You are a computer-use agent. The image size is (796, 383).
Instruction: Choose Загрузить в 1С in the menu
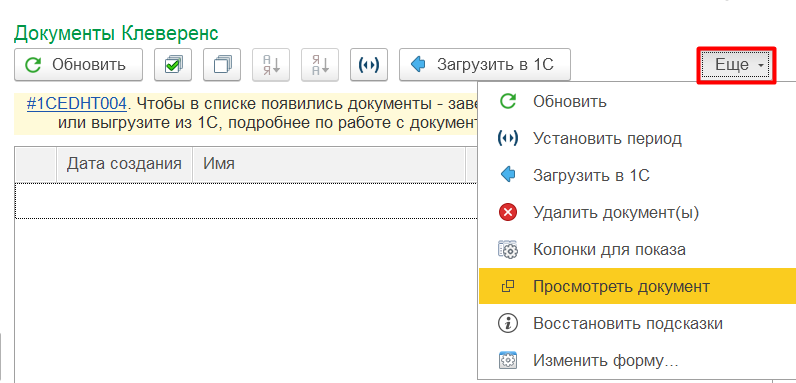[637, 175]
